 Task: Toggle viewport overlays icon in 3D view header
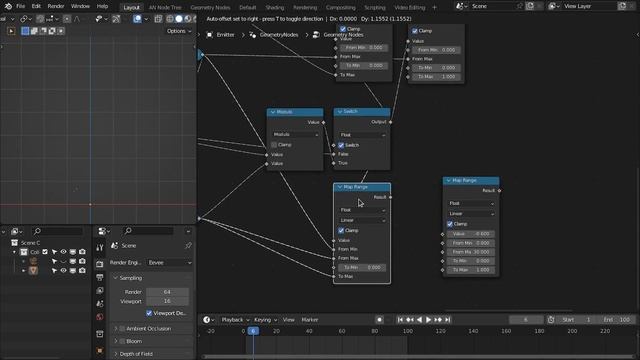tap(137, 19)
